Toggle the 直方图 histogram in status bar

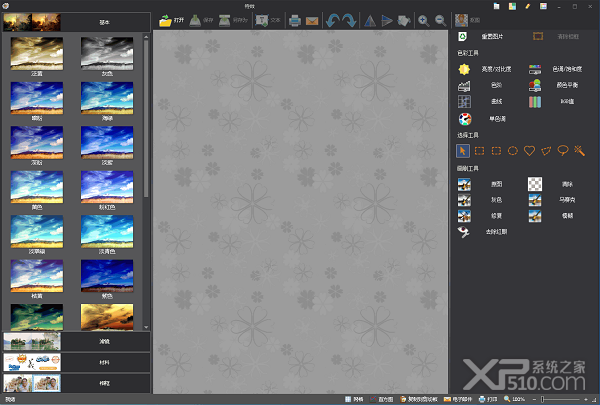tap(382, 399)
